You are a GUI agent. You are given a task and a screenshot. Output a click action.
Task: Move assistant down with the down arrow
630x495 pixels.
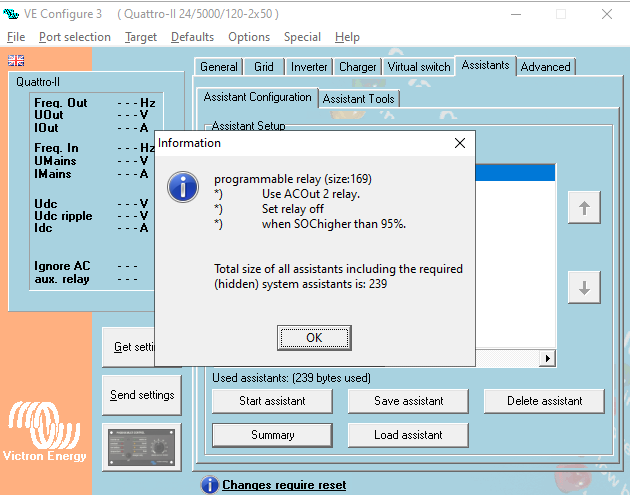[584, 287]
